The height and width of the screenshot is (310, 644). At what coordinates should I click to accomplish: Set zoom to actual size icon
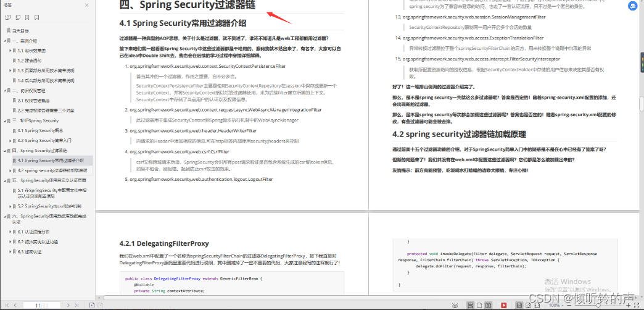click(x=519, y=306)
